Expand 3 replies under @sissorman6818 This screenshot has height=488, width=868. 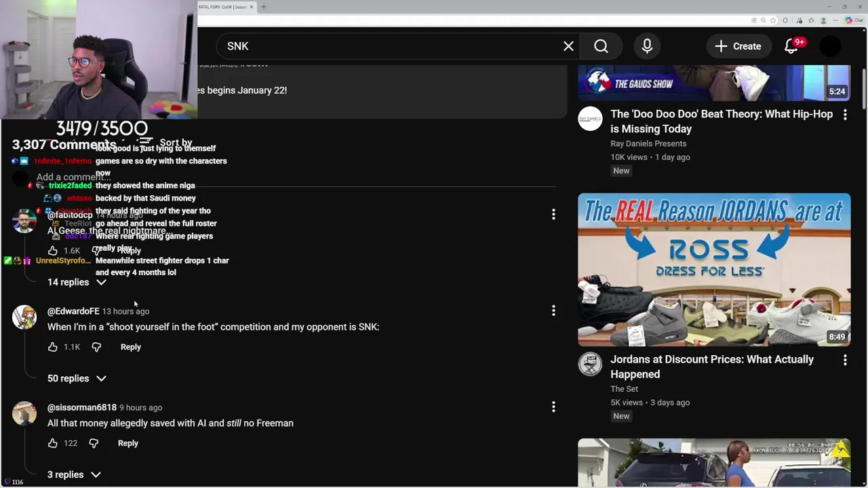click(x=74, y=474)
